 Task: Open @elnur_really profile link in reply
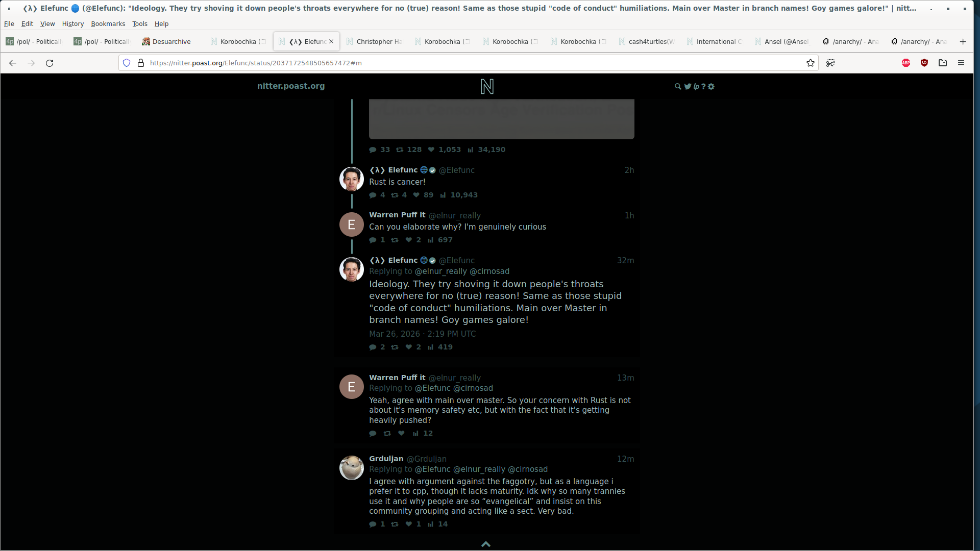pos(440,271)
